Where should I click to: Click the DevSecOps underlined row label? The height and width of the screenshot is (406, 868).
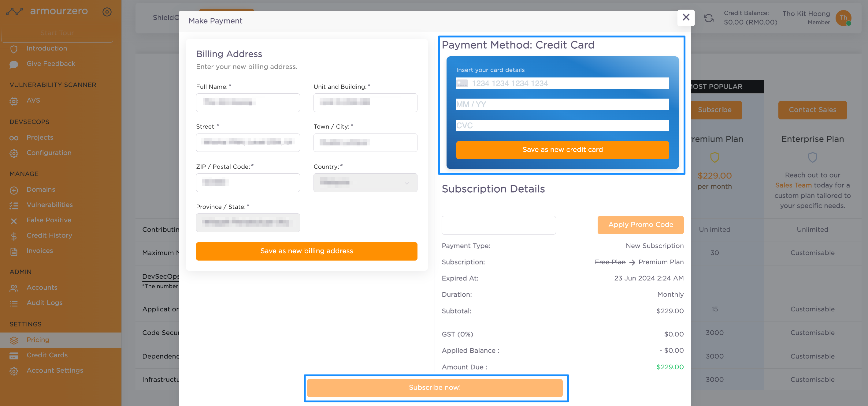click(160, 276)
